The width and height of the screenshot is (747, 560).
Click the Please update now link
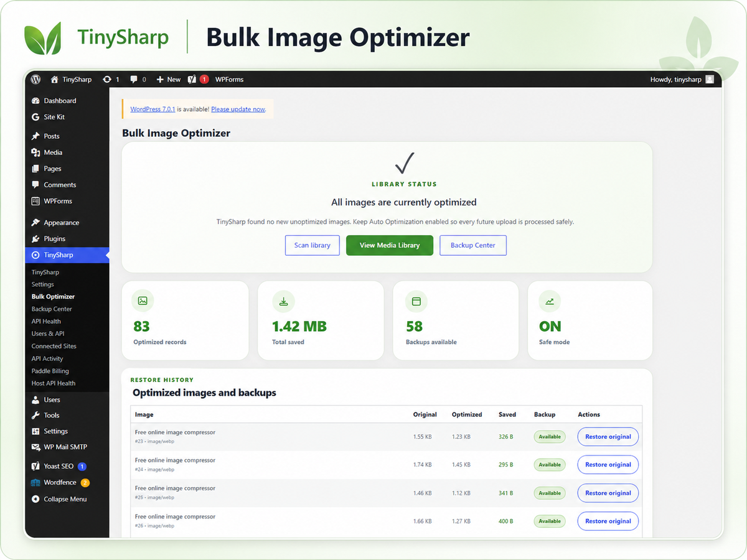238,109
